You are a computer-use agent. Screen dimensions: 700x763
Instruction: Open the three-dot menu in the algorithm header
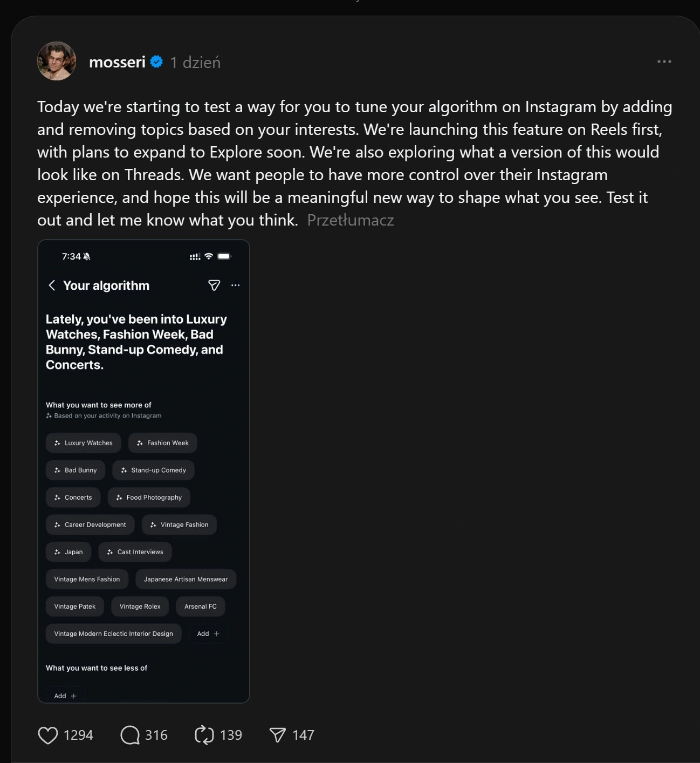point(236,285)
